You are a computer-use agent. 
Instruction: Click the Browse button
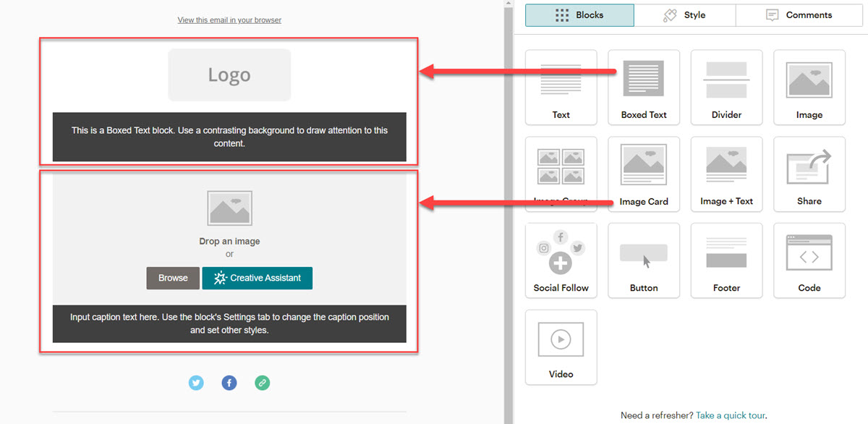click(x=173, y=278)
